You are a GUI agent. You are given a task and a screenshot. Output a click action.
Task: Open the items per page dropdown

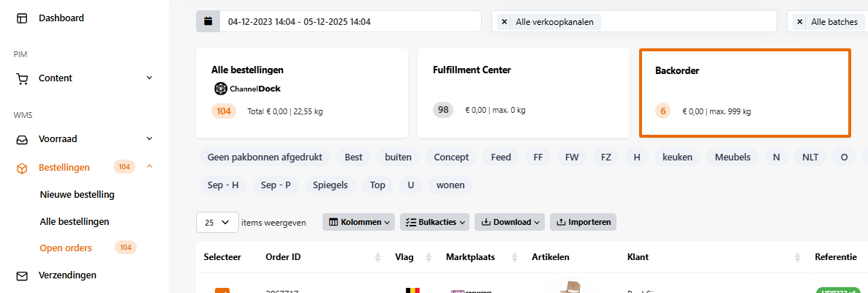[x=217, y=222]
